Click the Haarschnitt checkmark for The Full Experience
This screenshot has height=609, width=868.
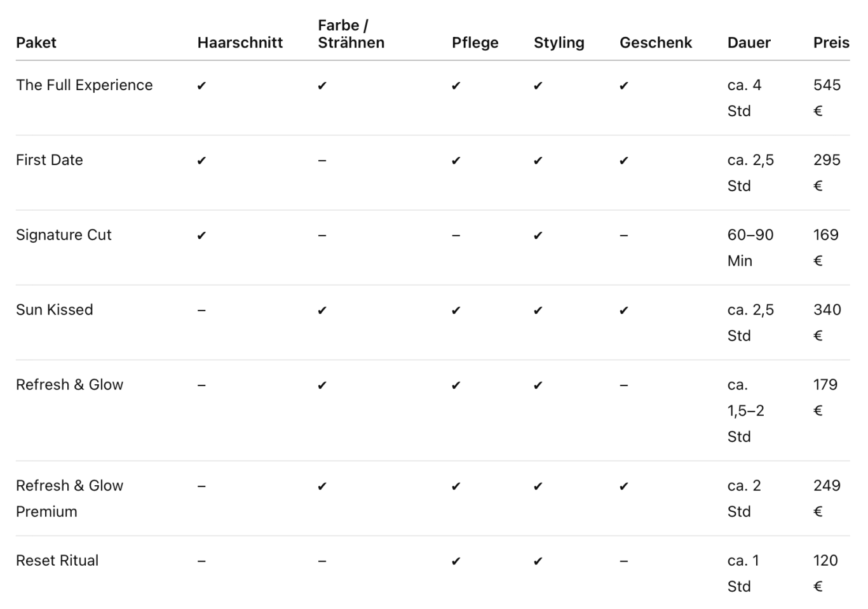click(x=201, y=86)
